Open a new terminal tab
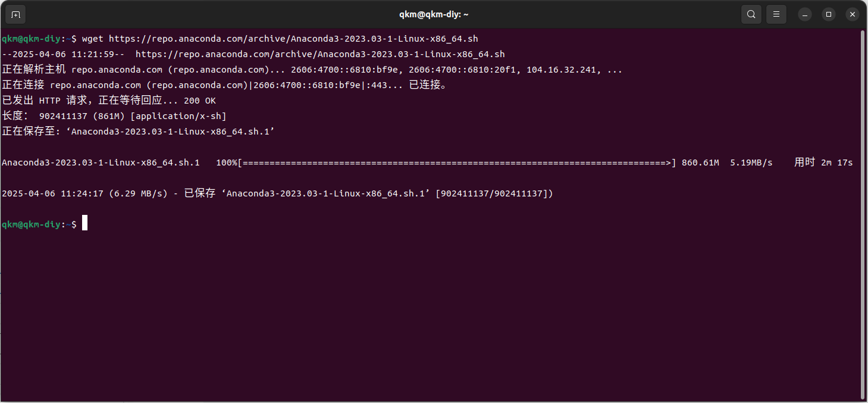868x403 pixels. coord(15,14)
